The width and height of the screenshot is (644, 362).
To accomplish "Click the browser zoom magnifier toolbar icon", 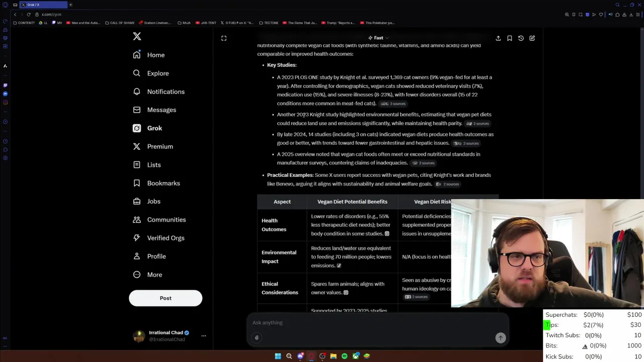I will coord(567,15).
